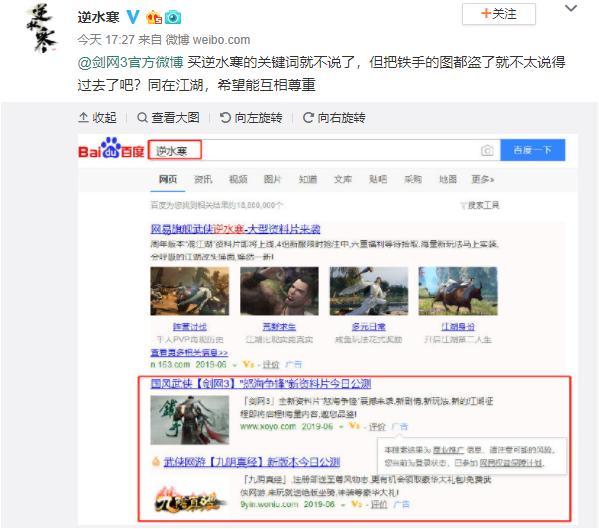Click the orange membership badge icon
599x529 pixels.
[154, 18]
